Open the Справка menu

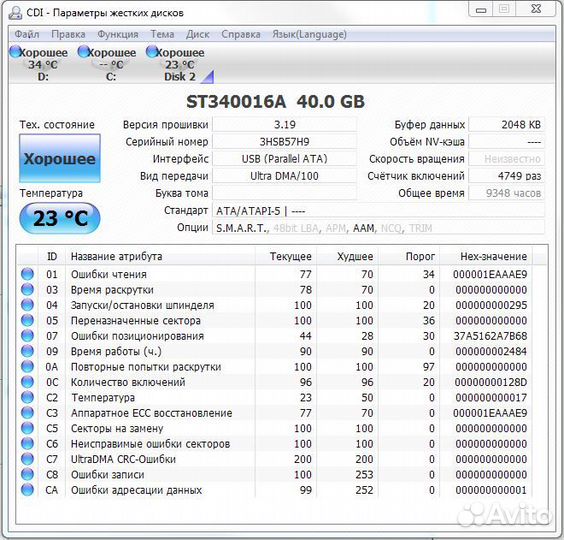(x=241, y=34)
